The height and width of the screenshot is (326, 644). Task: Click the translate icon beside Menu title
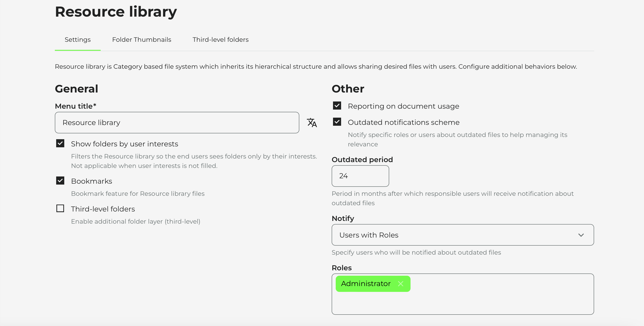pyautogui.click(x=312, y=123)
